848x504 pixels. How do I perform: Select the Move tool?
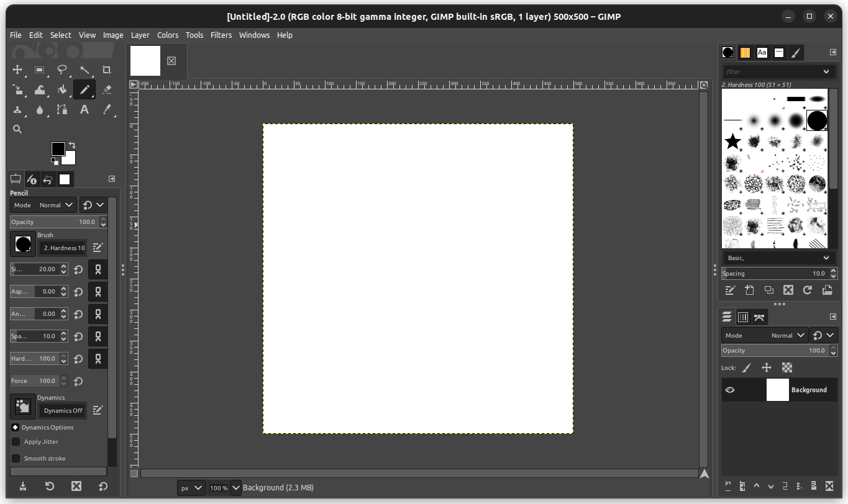click(17, 70)
